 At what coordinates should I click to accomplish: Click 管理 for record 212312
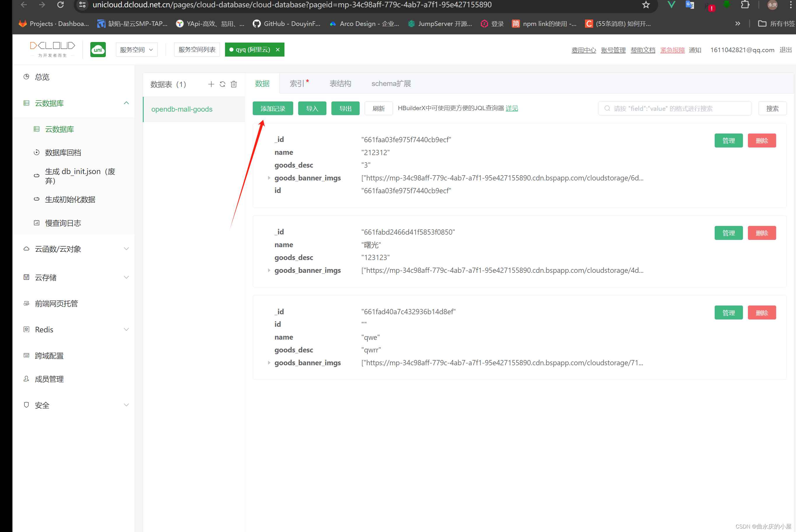[728, 141]
